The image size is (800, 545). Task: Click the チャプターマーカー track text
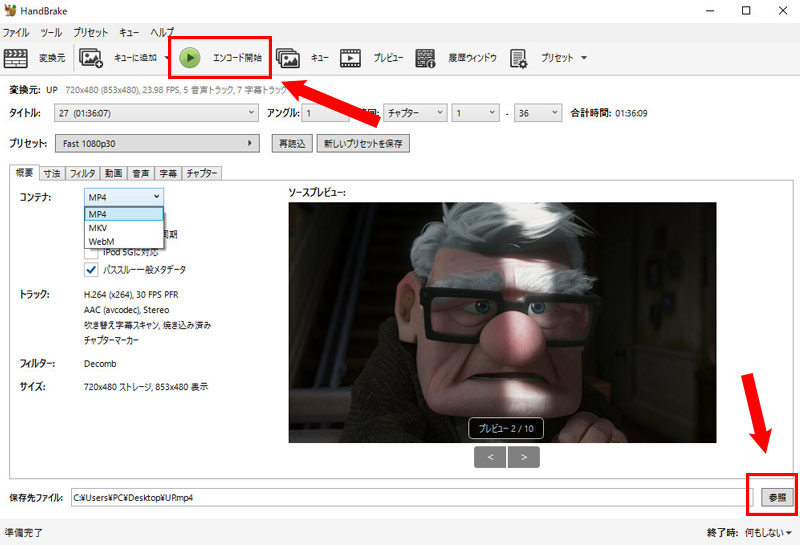point(111,340)
